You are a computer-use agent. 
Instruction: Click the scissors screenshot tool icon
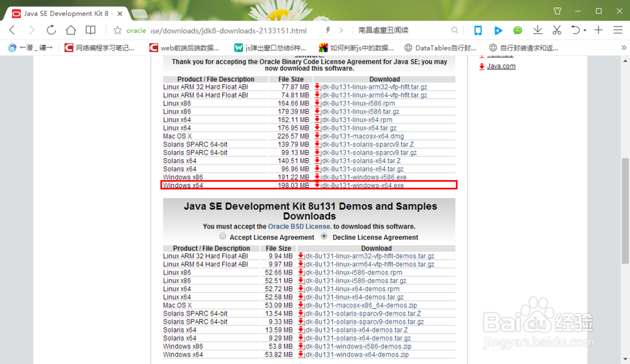point(556,30)
